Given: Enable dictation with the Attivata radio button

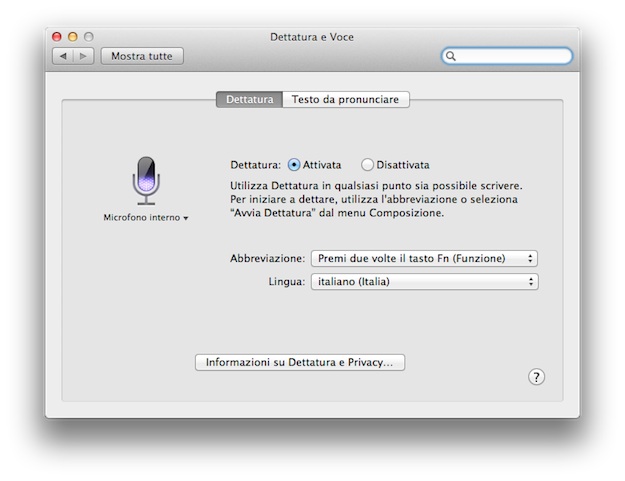Looking at the screenshot, I should (294, 165).
